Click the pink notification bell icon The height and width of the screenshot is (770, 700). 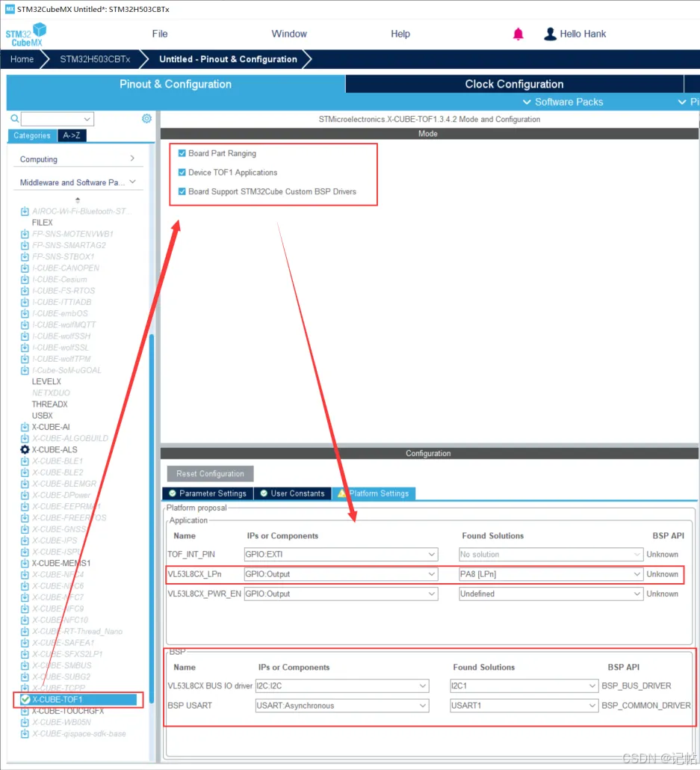coord(518,34)
